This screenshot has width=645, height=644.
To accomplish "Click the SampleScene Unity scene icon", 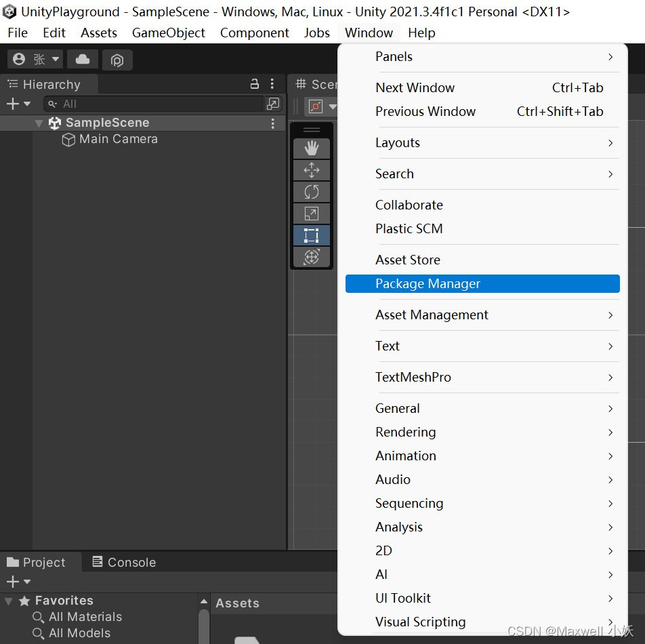I will [55, 123].
